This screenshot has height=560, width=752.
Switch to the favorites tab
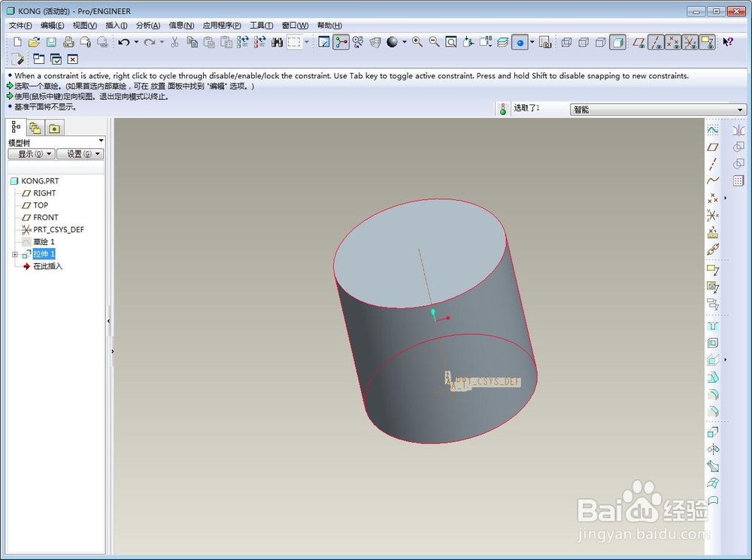pos(54,128)
